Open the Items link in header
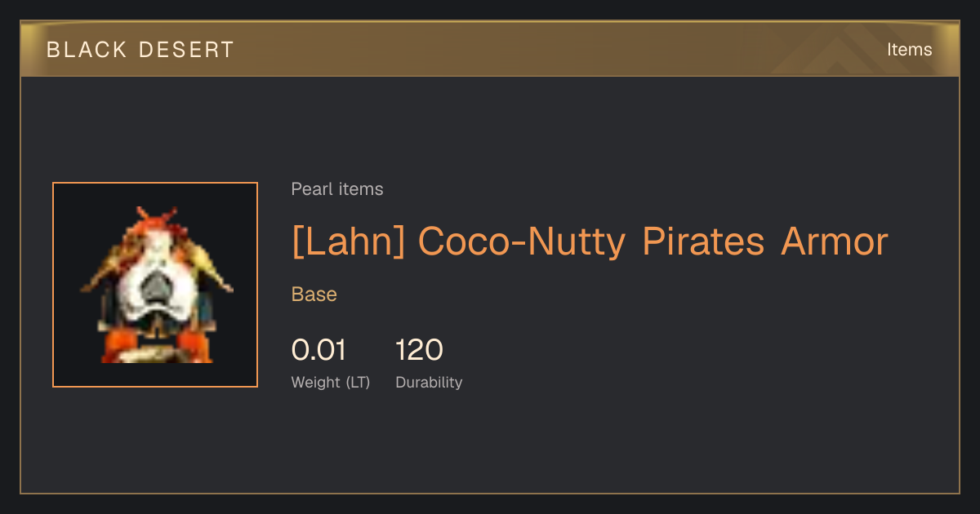Screen dimensions: 980x514 pos(909,50)
